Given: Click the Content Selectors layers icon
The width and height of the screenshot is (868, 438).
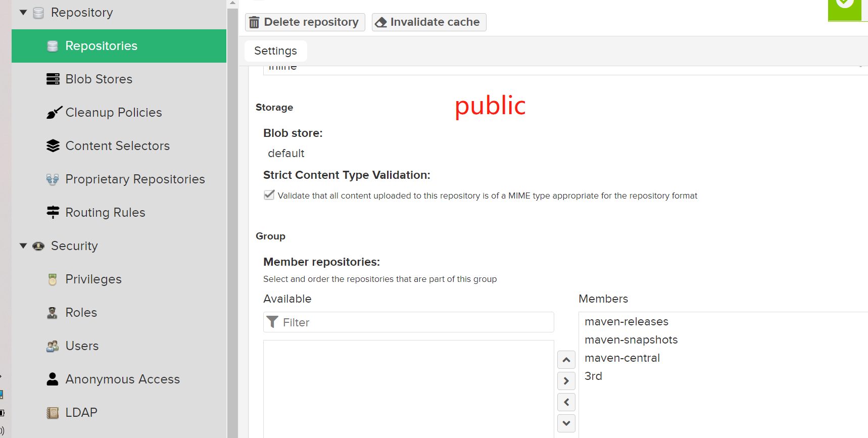Looking at the screenshot, I should 53,145.
